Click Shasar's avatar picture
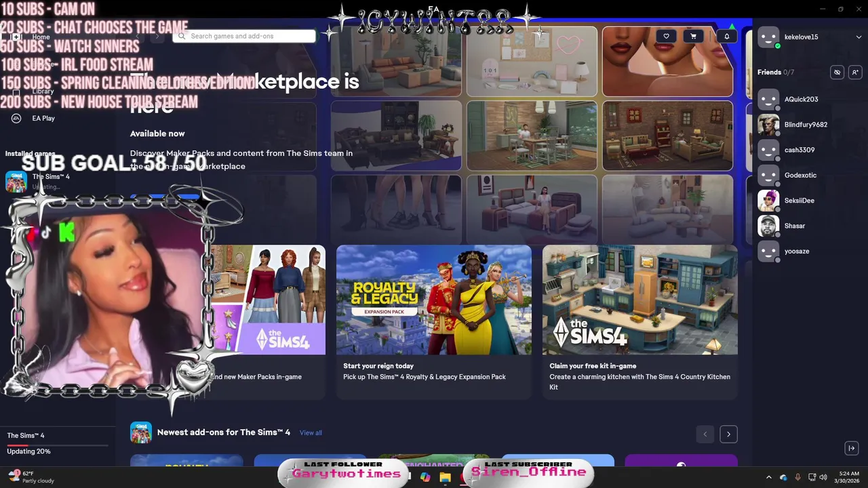868x488 pixels. [768, 226]
